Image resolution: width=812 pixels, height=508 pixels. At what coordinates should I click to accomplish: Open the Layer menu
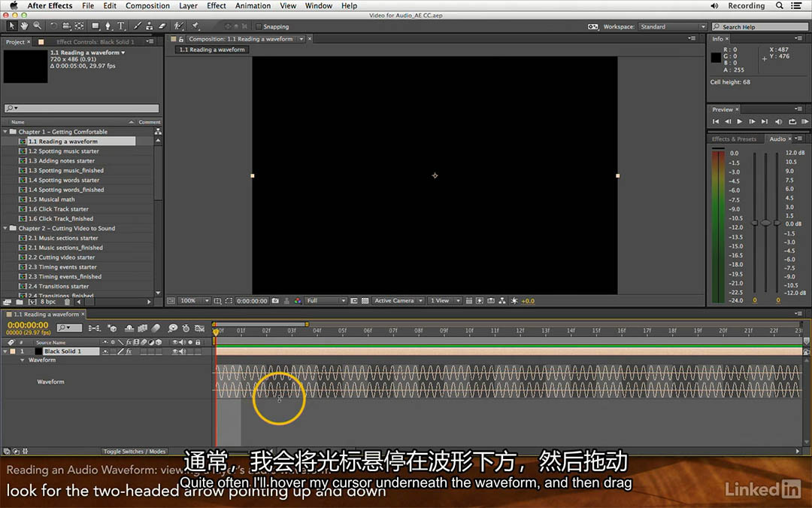coord(188,6)
